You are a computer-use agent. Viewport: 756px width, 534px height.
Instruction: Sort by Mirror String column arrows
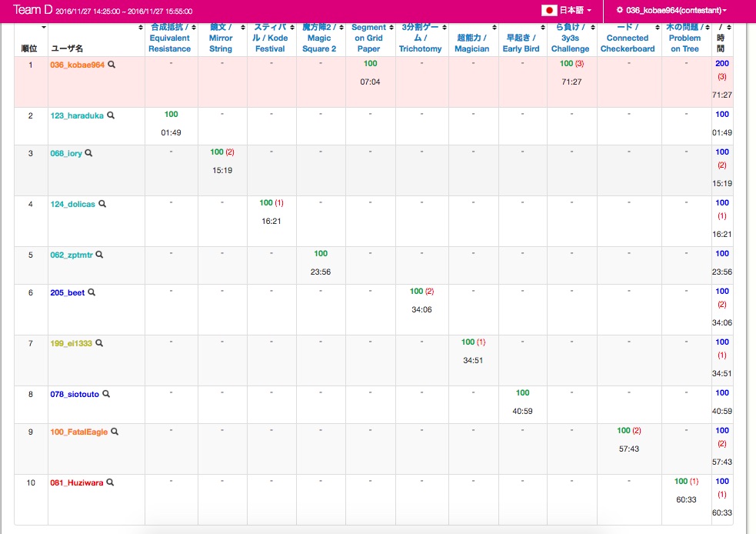coord(243,28)
